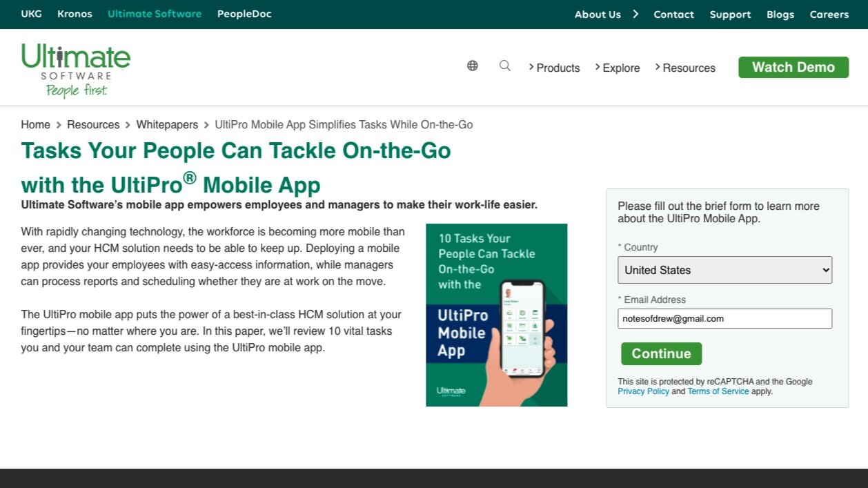Expand the About Us arrow in the top bar
The height and width of the screenshot is (488, 868).
pyautogui.click(x=634, y=13)
